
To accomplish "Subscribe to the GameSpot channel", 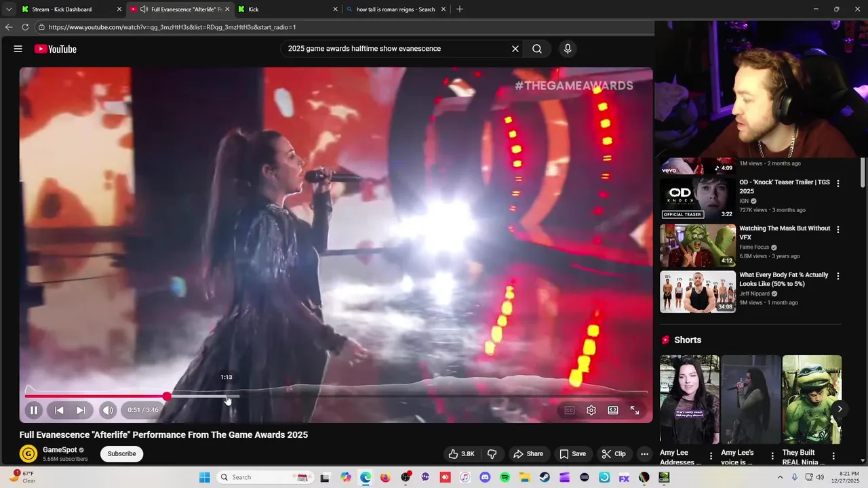I will [x=122, y=453].
